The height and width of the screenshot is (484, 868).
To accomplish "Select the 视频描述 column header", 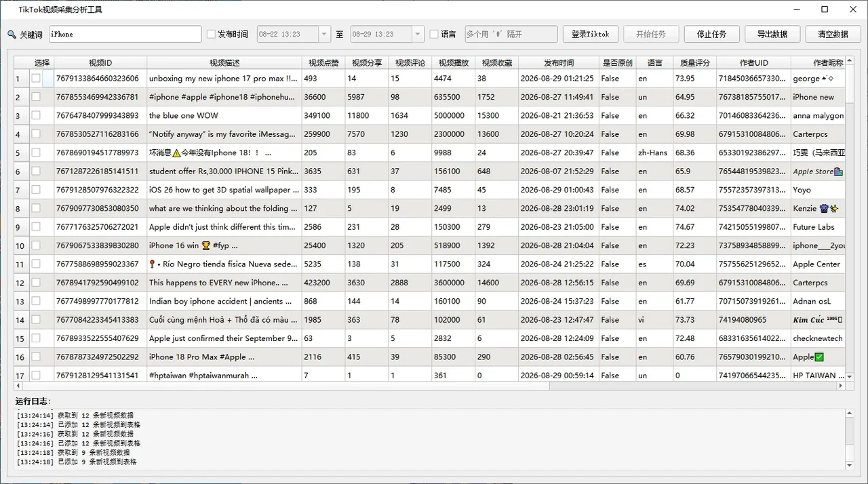I will click(224, 63).
